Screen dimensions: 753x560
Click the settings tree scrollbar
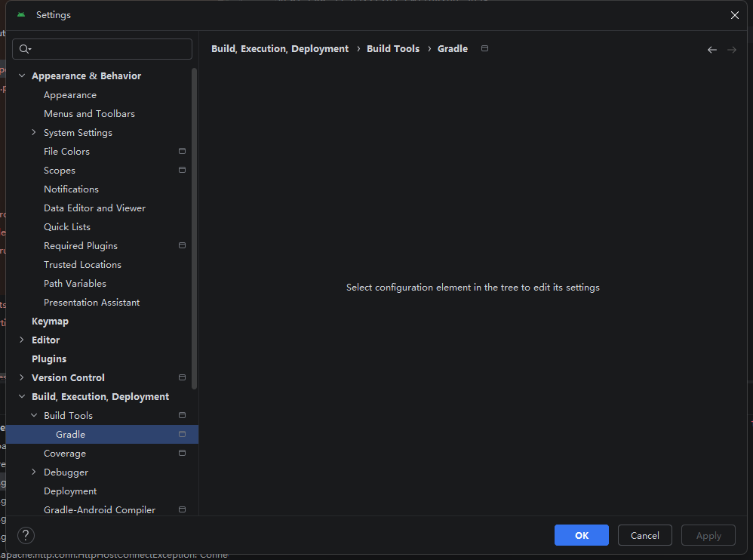point(194,229)
